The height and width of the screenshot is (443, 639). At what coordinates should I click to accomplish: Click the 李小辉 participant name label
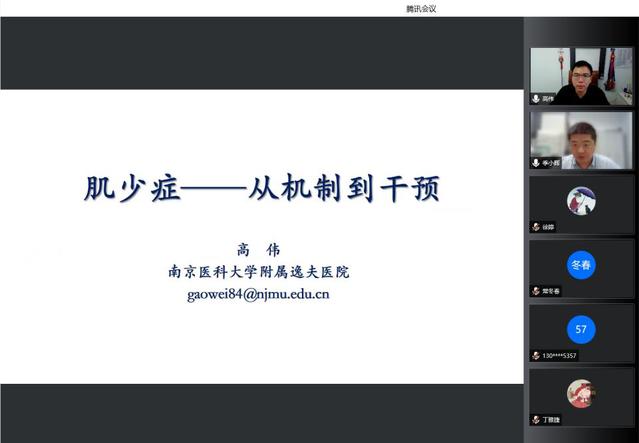point(551,162)
